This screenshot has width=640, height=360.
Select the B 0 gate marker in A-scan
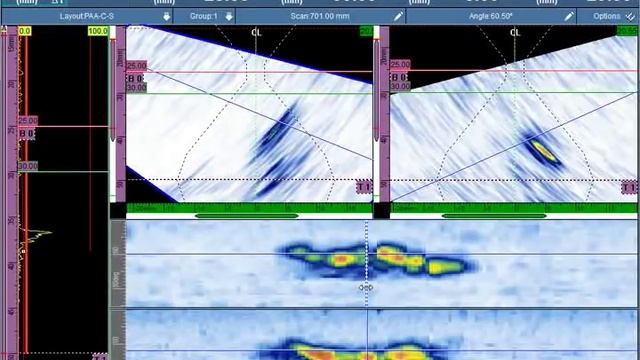click(x=27, y=133)
